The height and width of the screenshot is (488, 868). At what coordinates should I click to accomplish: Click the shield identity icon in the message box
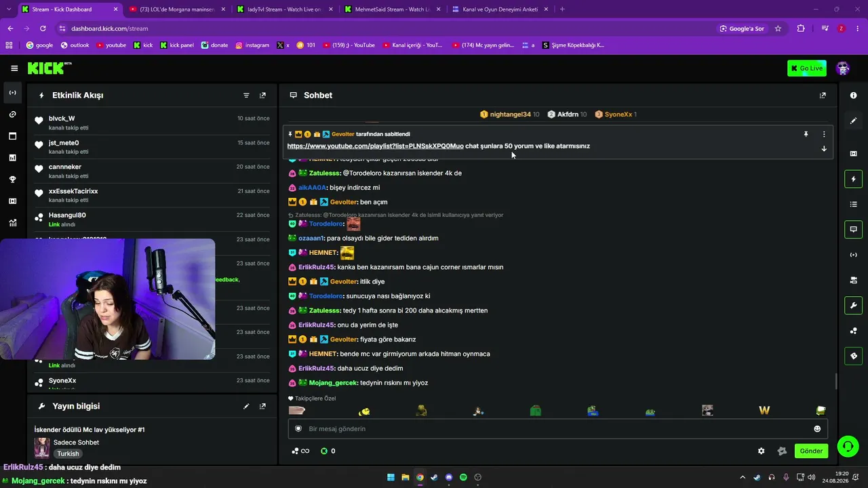click(x=298, y=429)
